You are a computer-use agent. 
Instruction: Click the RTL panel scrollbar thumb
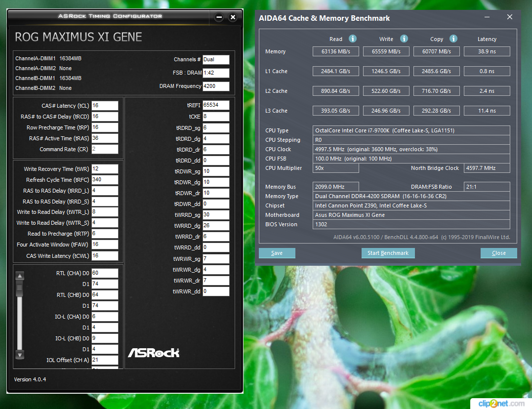(x=20, y=288)
